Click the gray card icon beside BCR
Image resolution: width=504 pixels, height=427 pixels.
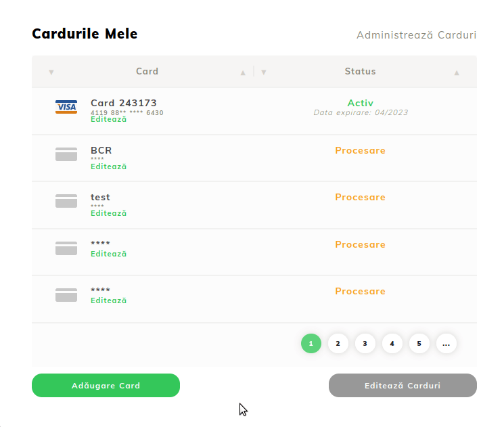point(66,154)
